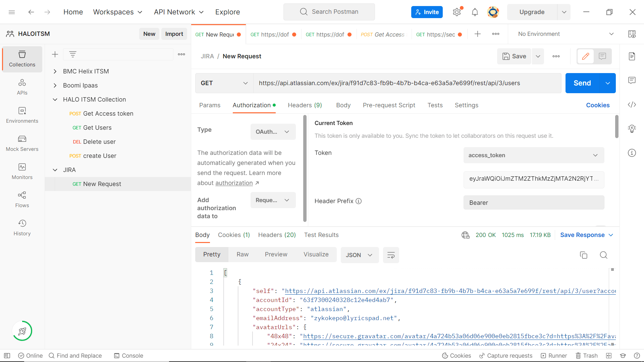Expand the JIRA collection tree item
The image size is (644, 362).
(x=55, y=170)
